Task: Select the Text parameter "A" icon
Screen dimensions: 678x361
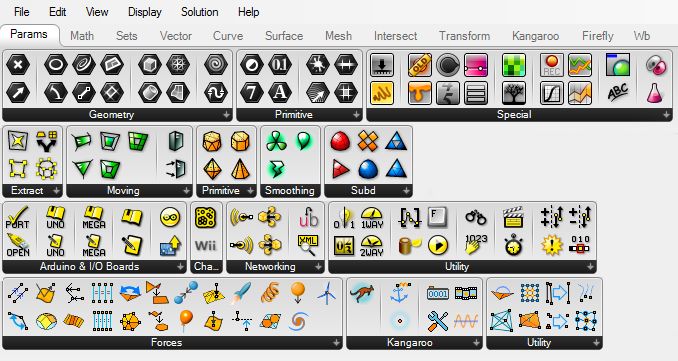Action: (x=279, y=93)
